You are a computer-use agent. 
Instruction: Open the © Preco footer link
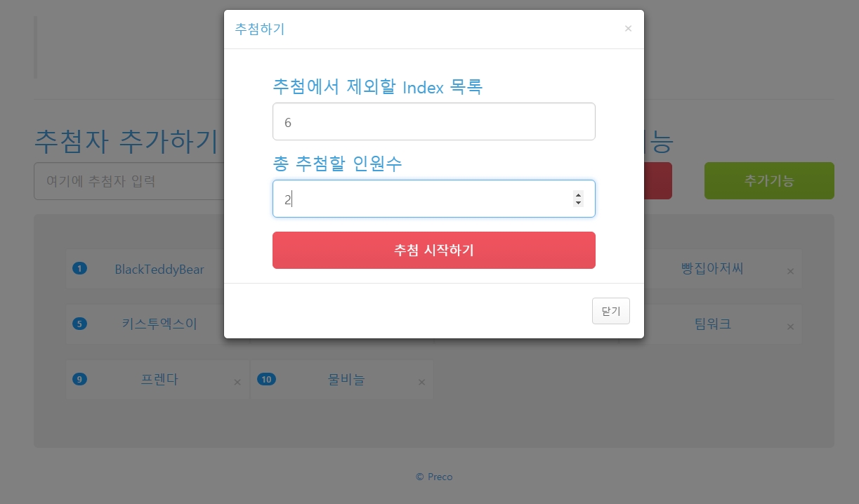pyautogui.click(x=434, y=477)
